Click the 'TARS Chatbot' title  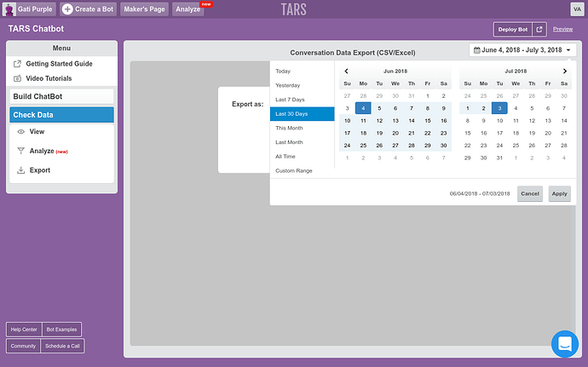pos(36,29)
